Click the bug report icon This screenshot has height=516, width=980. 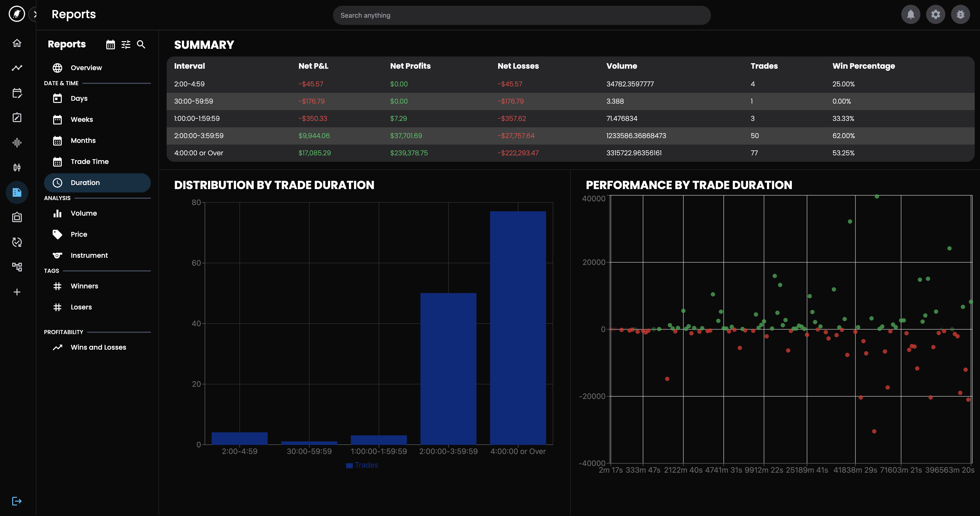[960, 15]
